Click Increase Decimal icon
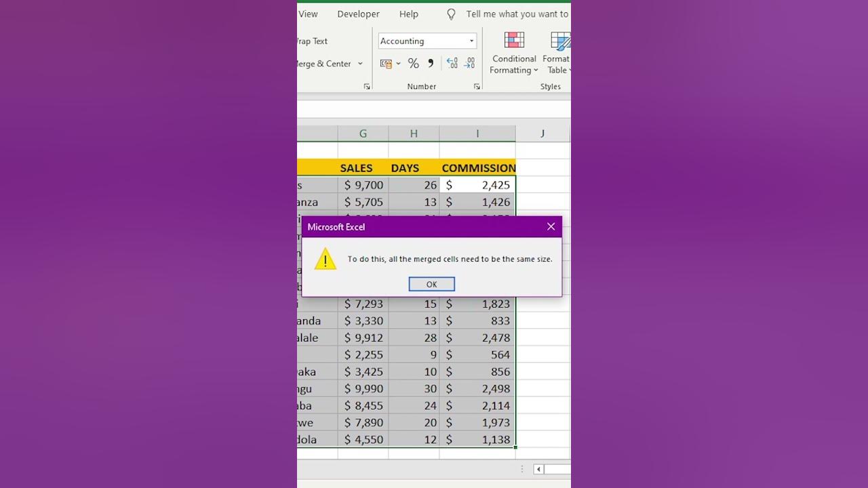Image resolution: width=868 pixels, height=488 pixels. (x=452, y=64)
